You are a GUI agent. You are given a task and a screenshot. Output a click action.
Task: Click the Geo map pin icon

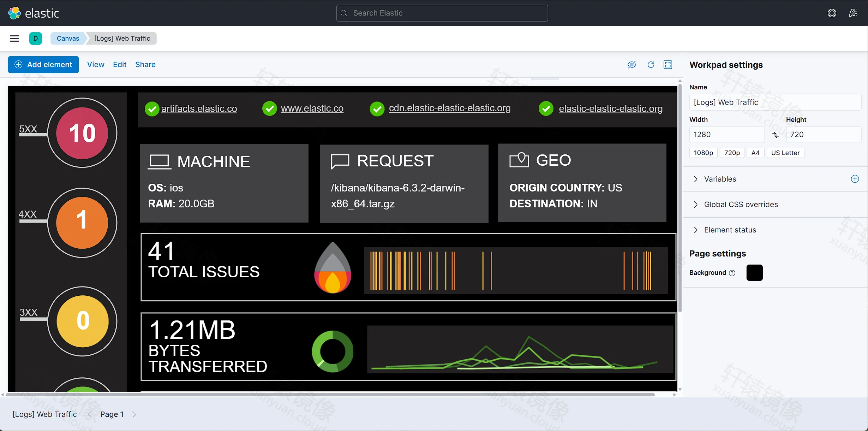click(519, 160)
